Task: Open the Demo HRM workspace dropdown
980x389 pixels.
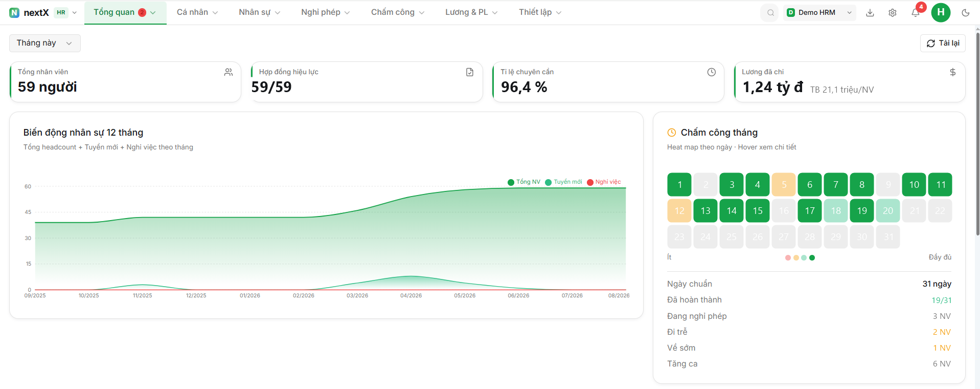Action: (819, 13)
